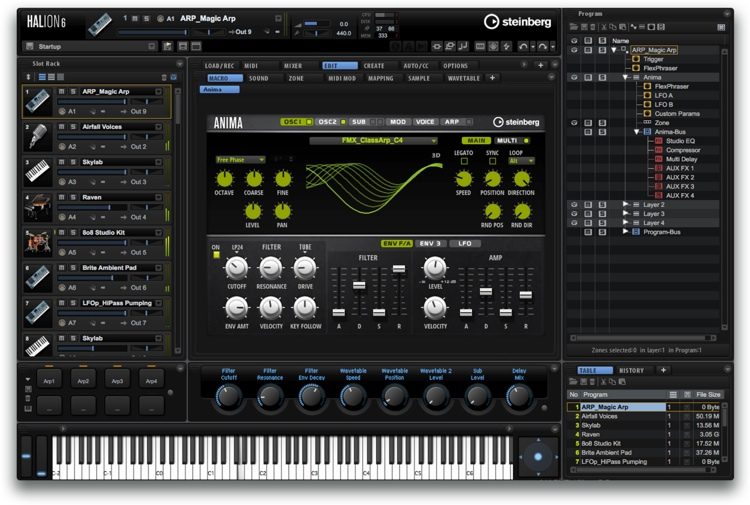Switch to the Mixer tab
The image size is (750, 505).
point(292,66)
